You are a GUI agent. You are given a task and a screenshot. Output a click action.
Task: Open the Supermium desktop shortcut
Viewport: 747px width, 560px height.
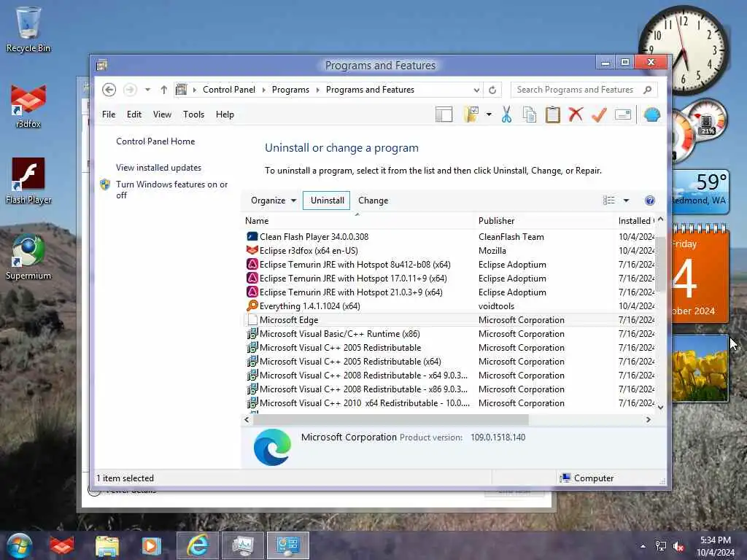pyautogui.click(x=28, y=257)
